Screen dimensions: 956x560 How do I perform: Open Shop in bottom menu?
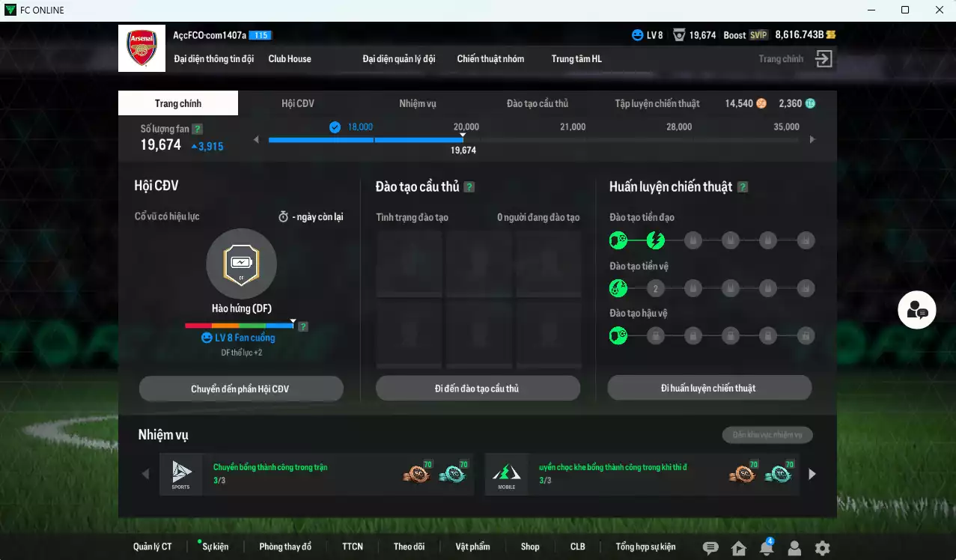pos(530,547)
